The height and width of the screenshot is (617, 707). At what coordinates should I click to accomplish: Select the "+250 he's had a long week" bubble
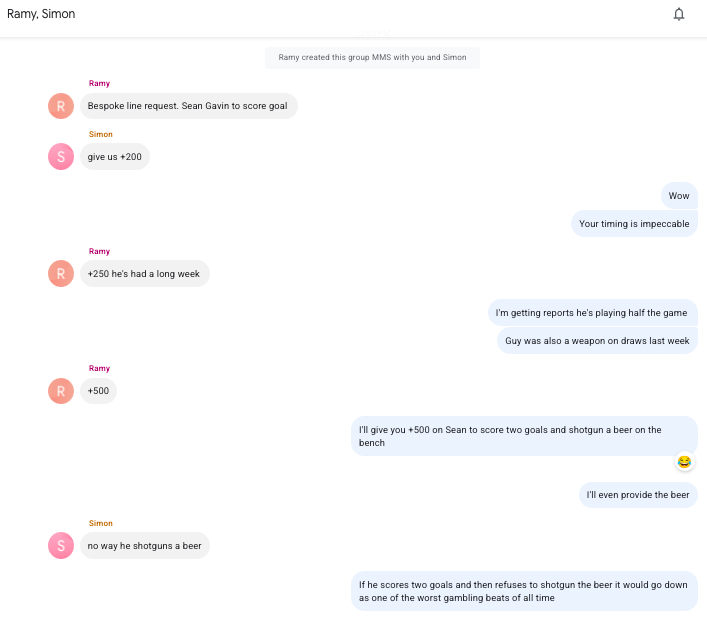[144, 273]
